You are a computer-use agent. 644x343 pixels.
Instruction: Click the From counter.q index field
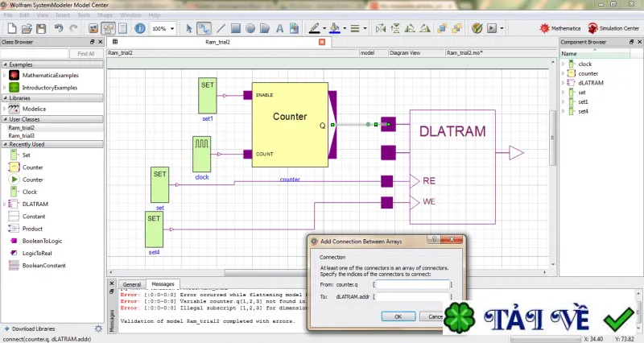point(413,284)
